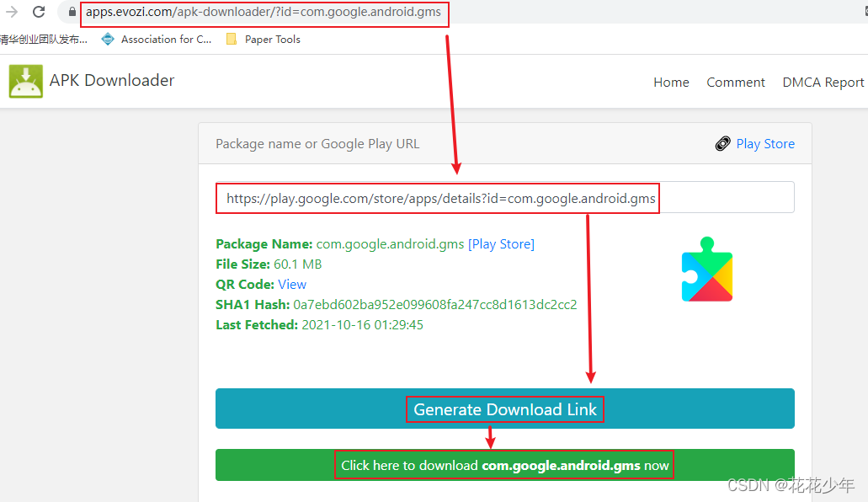Click the browser forward arrow
This screenshot has height=502, width=868.
tap(12, 12)
